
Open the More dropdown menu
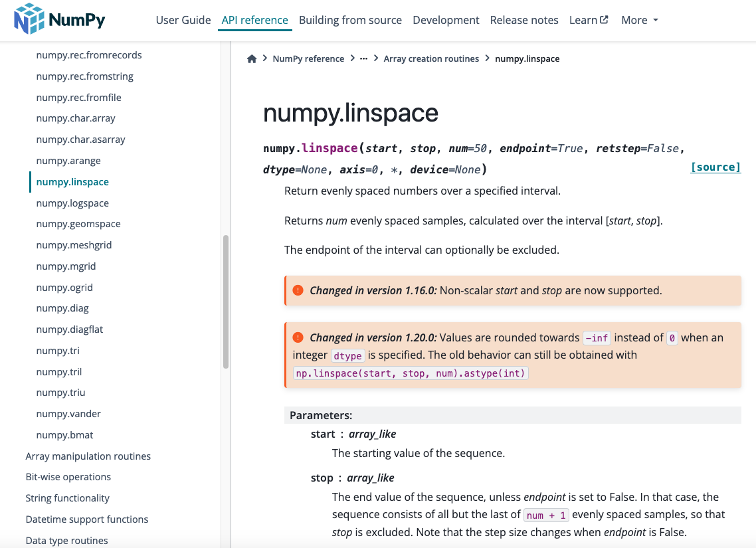(x=638, y=20)
